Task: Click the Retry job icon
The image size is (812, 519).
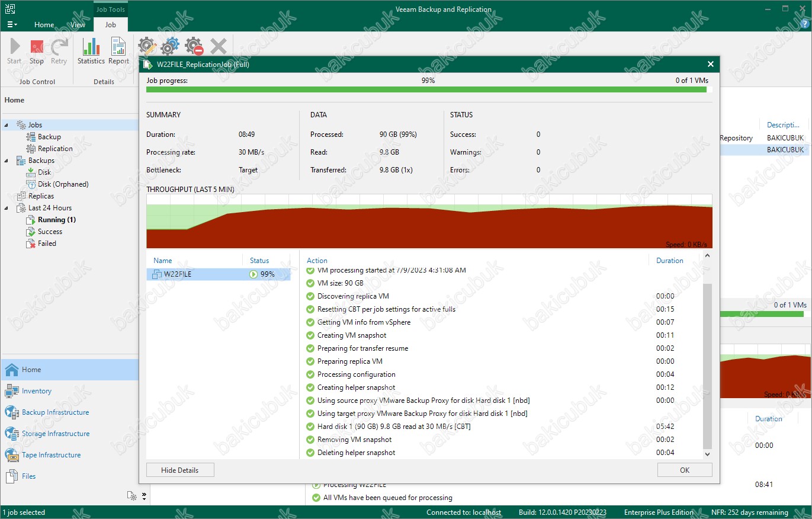Action: [x=59, y=52]
